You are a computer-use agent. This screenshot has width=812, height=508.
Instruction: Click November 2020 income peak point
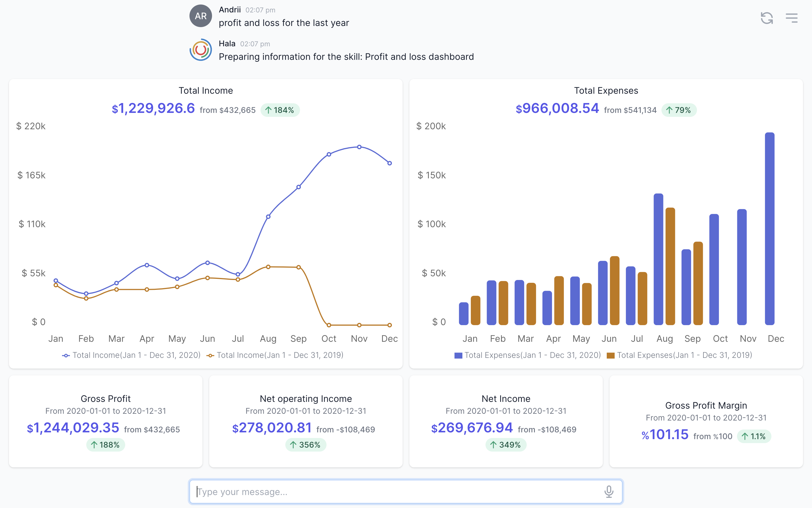(x=359, y=147)
